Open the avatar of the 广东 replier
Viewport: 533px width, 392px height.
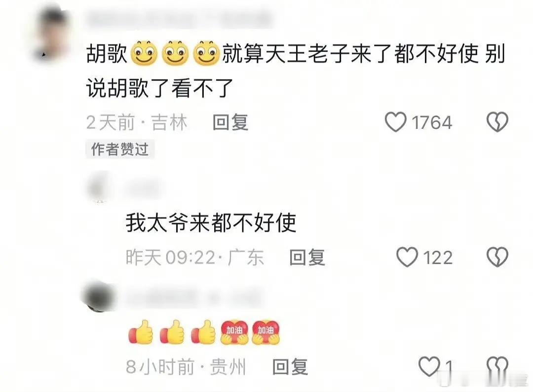pos(100,188)
